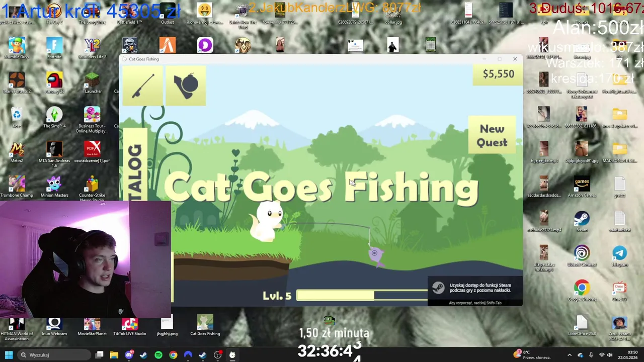Open File Explorer from the taskbar
Screen dimensions: 644x362
click(114, 355)
